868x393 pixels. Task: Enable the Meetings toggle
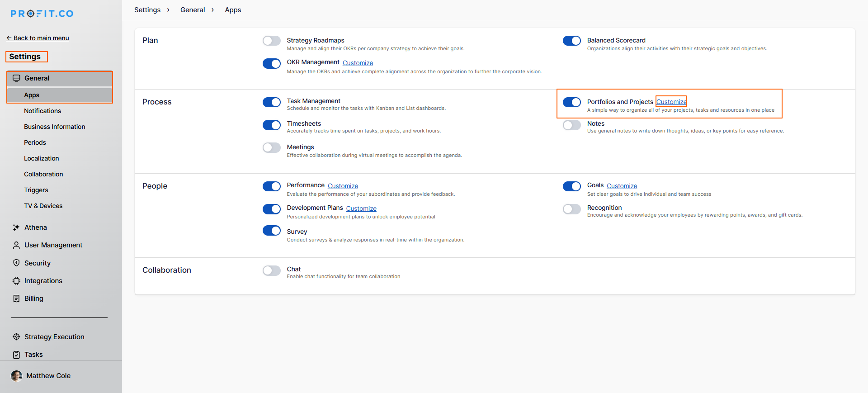coord(272,147)
